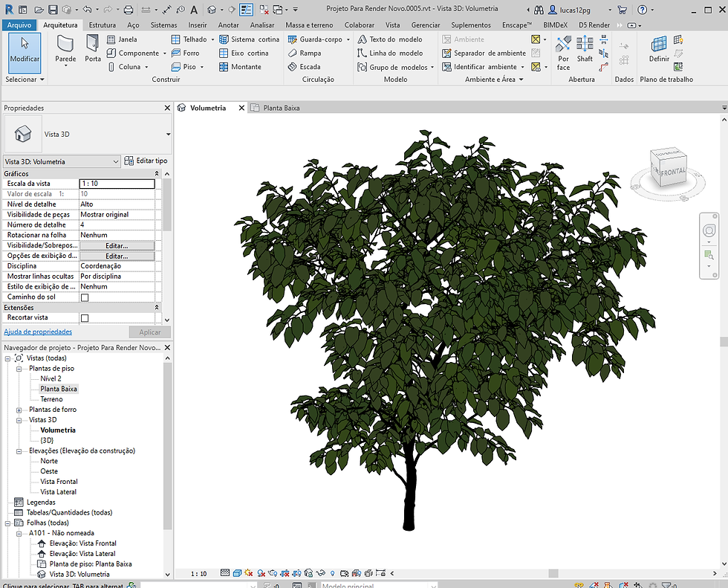
Task: Click Separador de ambiente tool
Action: point(484,53)
